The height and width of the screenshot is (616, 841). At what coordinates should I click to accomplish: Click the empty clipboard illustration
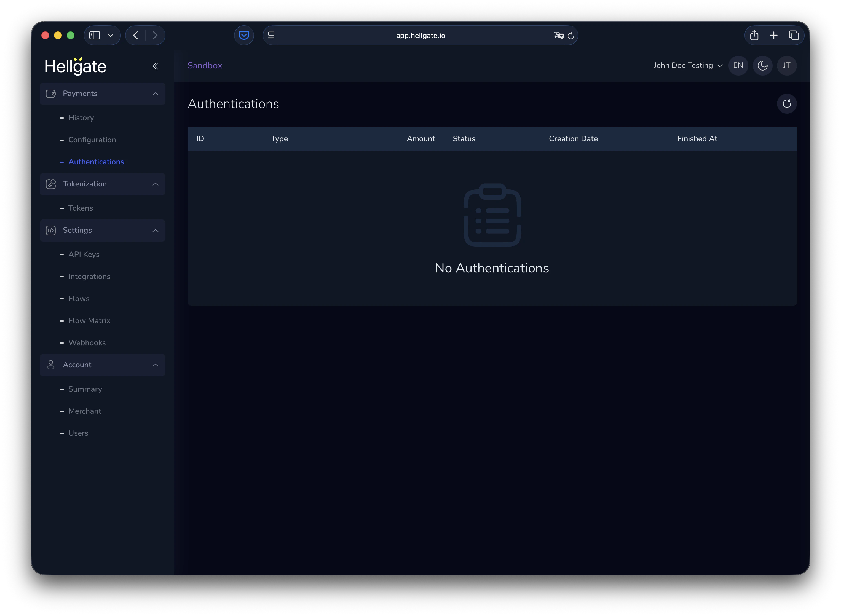point(492,215)
